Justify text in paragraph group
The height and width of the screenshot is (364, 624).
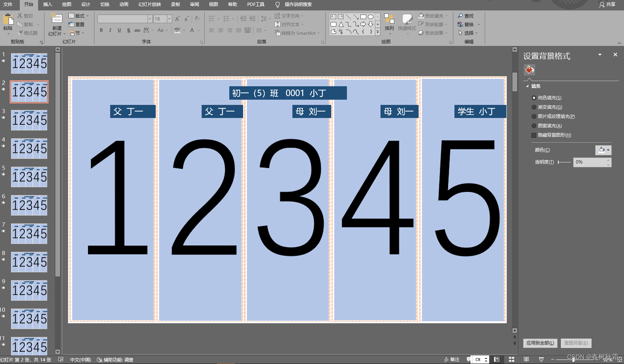[239, 30]
